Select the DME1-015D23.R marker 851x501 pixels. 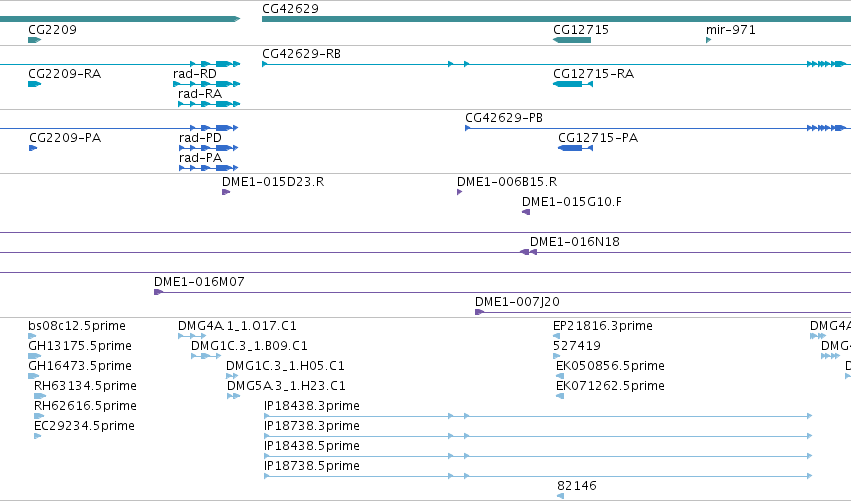226,192
